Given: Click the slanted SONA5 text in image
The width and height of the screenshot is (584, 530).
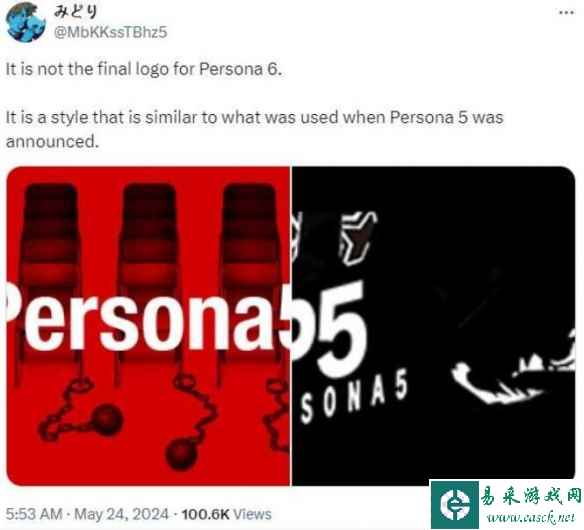Looking at the screenshot, I should coord(353,397).
